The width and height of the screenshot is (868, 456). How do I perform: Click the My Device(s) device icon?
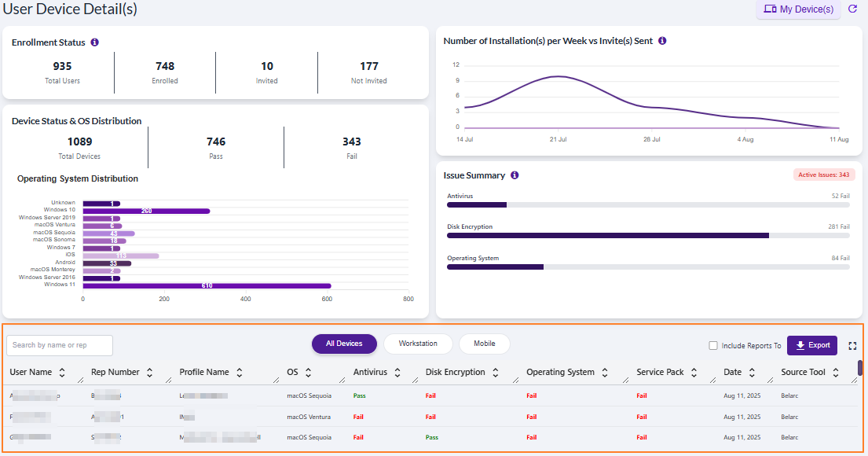[771, 9]
